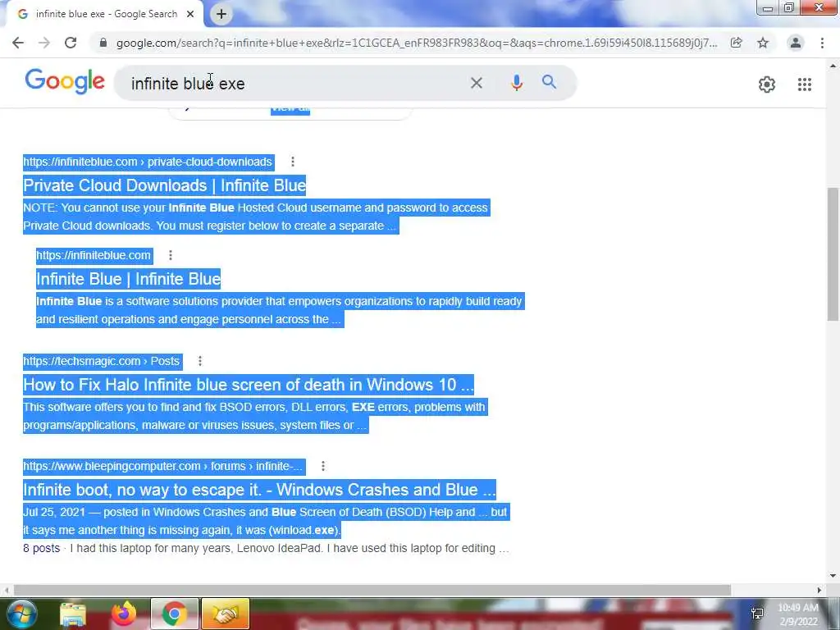Click the Chrome address bar URL
This screenshot has height=630, width=840.
pyautogui.click(x=417, y=43)
